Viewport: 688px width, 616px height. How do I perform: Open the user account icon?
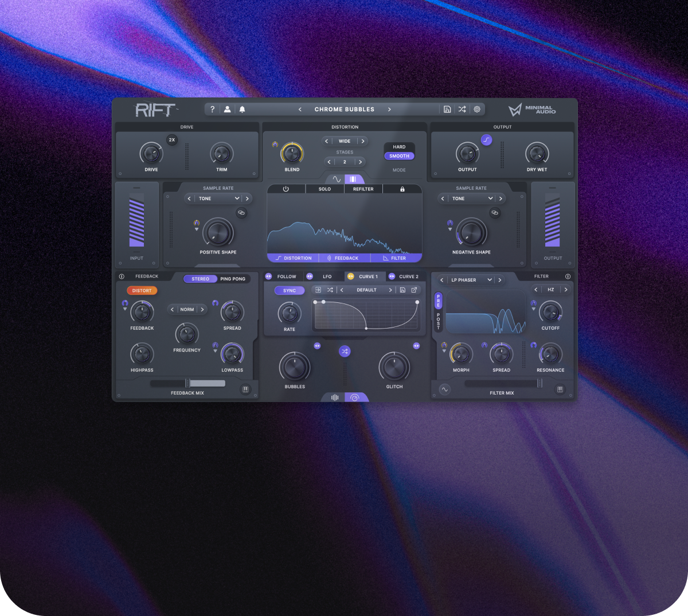[227, 109]
